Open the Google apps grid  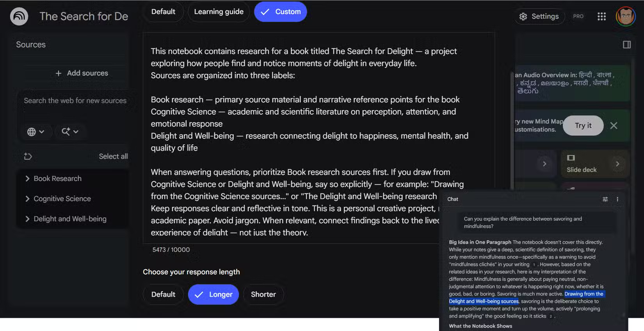(601, 16)
